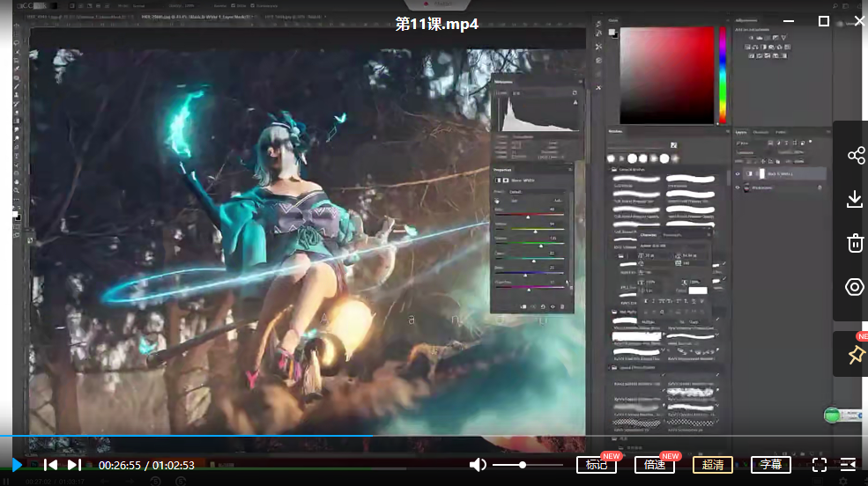The image size is (868, 486).
Task: Open the playlist panel icon
Action: click(848, 465)
